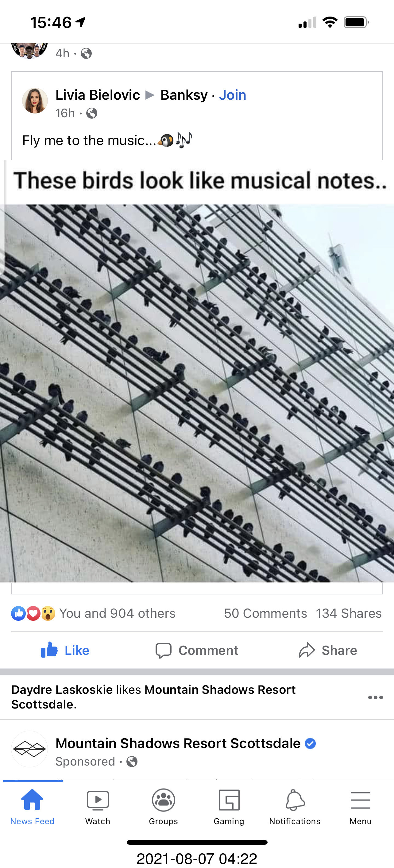Image resolution: width=394 pixels, height=868 pixels.
Task: Tap the Share arrow button
Action: tap(328, 650)
